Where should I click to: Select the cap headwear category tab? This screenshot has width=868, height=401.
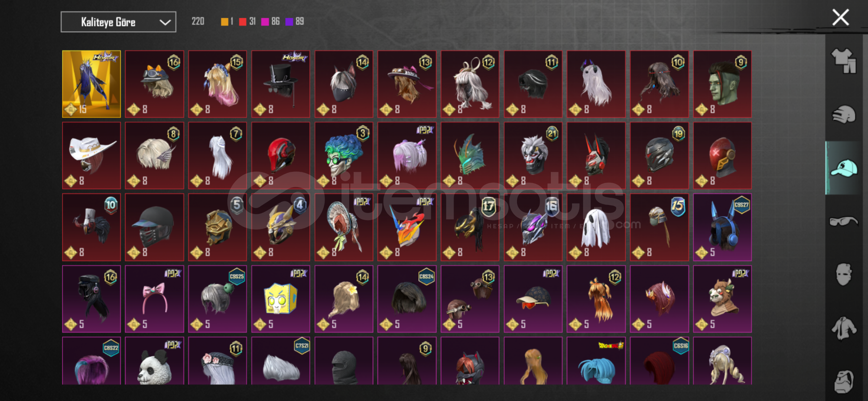tap(843, 168)
